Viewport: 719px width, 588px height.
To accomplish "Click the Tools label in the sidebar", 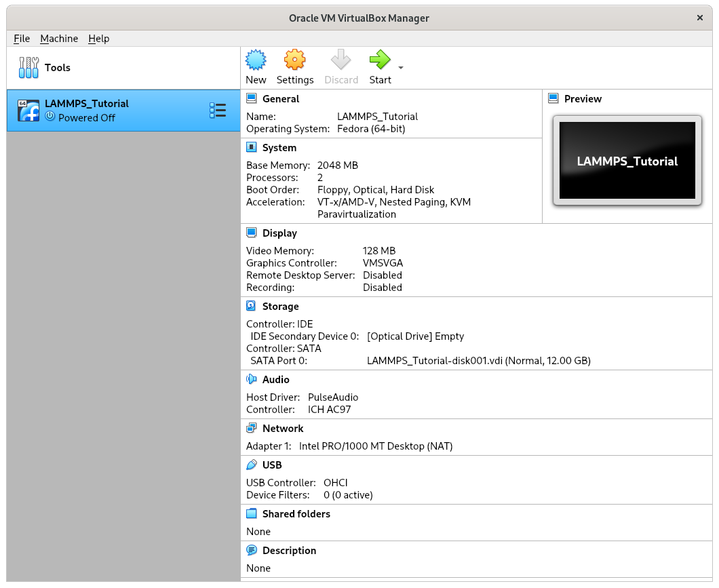I will tap(58, 68).
